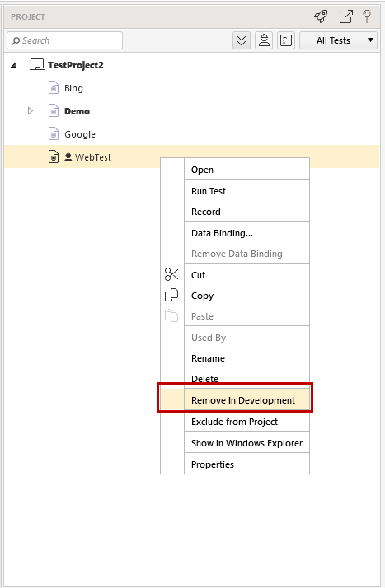Click the In Development badge beside WebTest

pyautogui.click(x=68, y=157)
